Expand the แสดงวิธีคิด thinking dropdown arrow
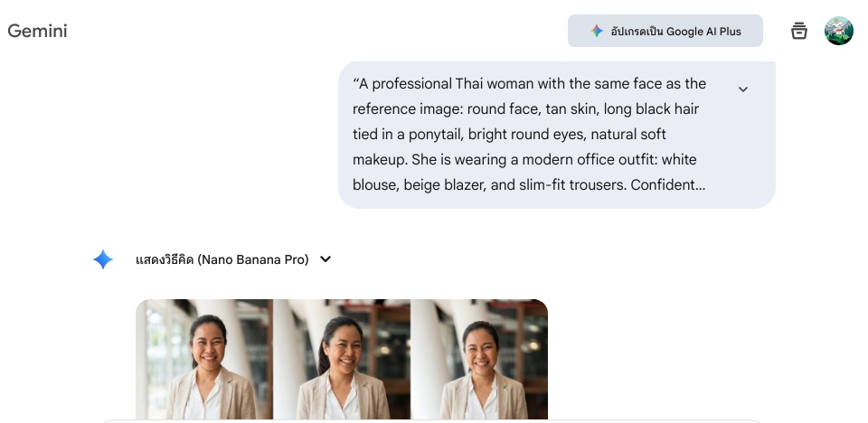The height and width of the screenshot is (423, 868). click(325, 259)
